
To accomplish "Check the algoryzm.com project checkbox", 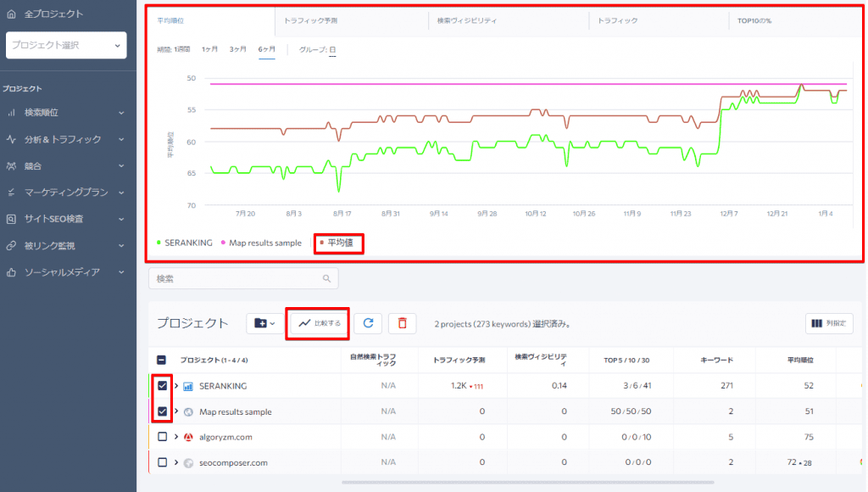I will 162,437.
